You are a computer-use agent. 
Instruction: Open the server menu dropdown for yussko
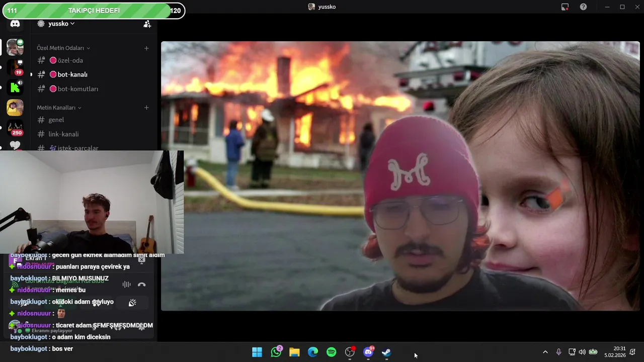click(61, 24)
